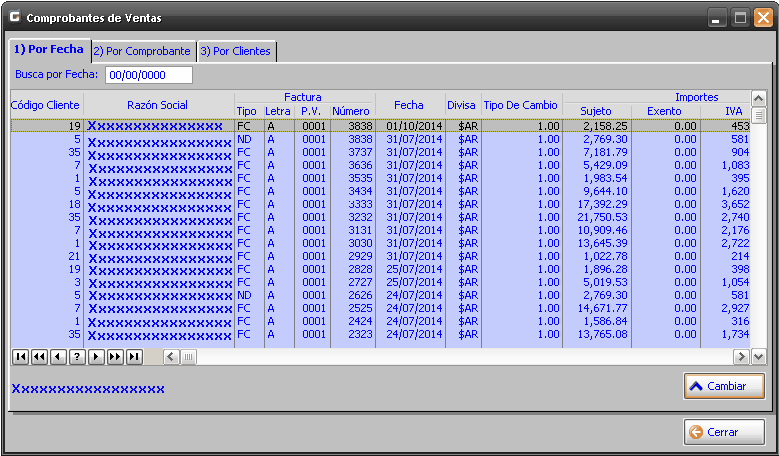Screen dimensions: 779x456
Task: Click the horizontal scrollbar right arrow
Action: click(x=741, y=357)
